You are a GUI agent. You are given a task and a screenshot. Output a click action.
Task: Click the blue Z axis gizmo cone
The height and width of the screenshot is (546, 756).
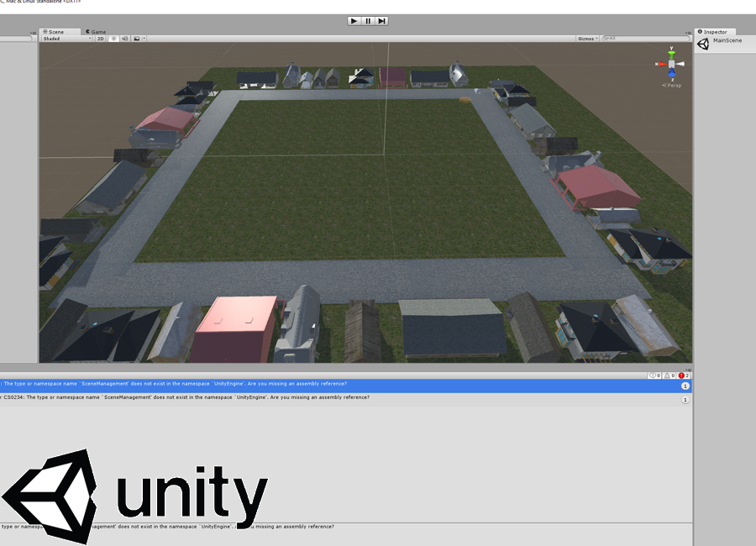(x=671, y=74)
